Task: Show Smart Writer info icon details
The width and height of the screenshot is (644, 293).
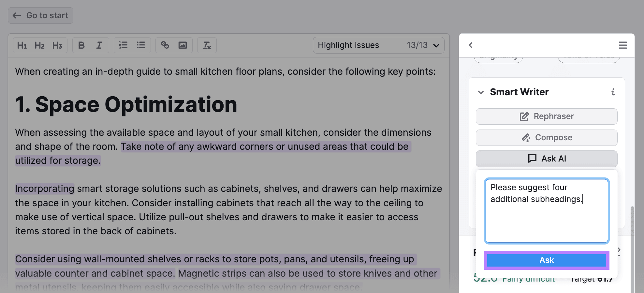Action: 613,92
